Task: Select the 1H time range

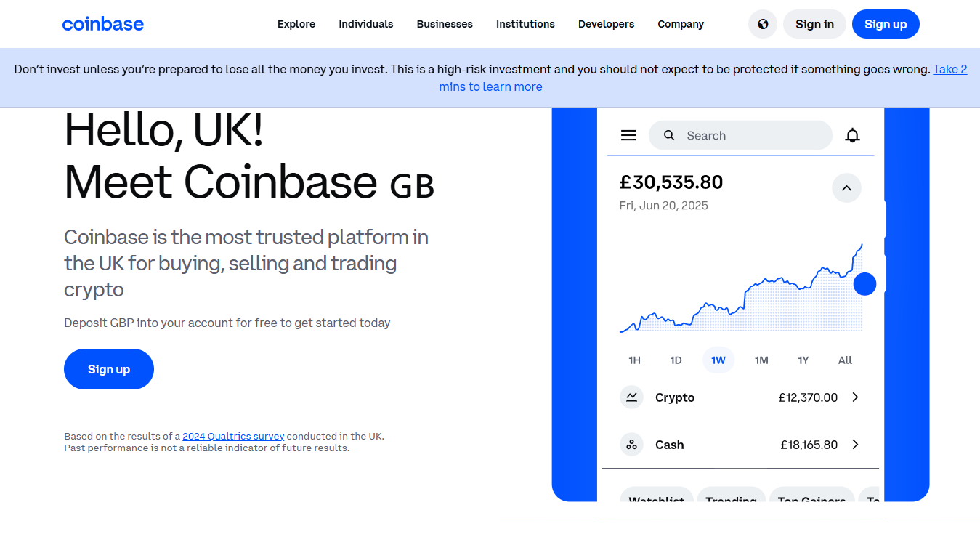Action: [x=634, y=360]
